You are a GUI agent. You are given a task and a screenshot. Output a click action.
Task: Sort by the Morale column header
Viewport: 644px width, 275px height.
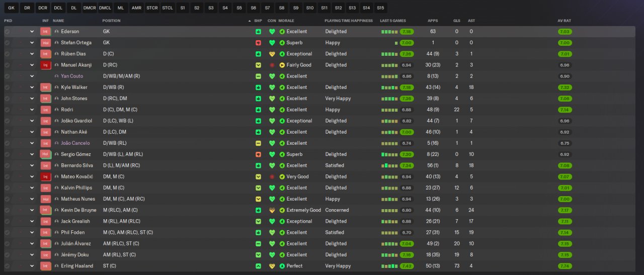coord(286,21)
